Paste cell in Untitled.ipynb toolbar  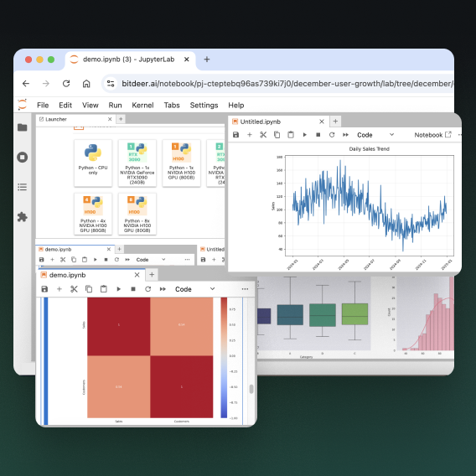pyautogui.click(x=291, y=135)
